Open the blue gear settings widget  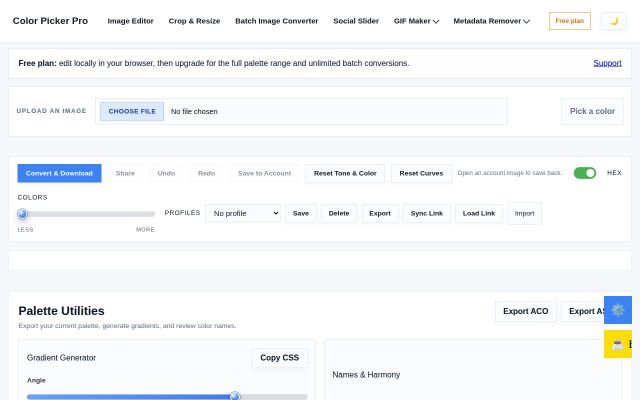(x=618, y=310)
